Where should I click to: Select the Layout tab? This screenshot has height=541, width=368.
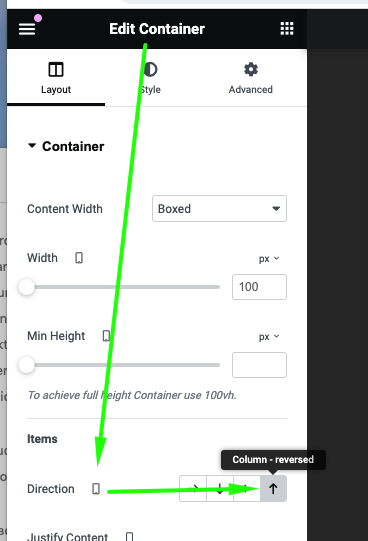pos(56,78)
